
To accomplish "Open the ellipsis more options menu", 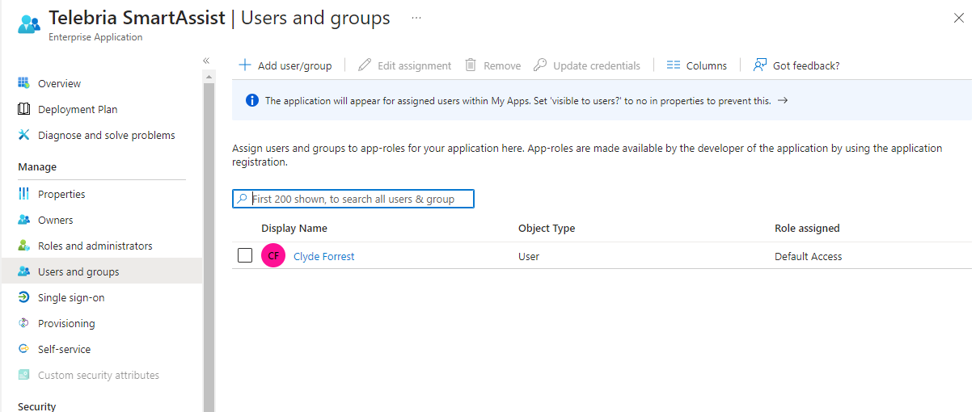I will tap(416, 17).
